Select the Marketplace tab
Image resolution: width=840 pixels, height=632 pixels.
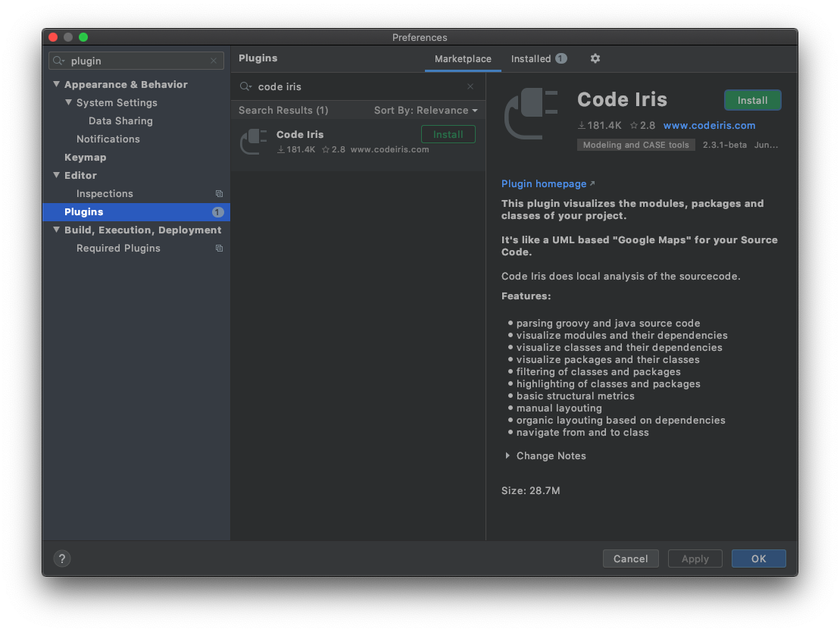click(x=463, y=58)
